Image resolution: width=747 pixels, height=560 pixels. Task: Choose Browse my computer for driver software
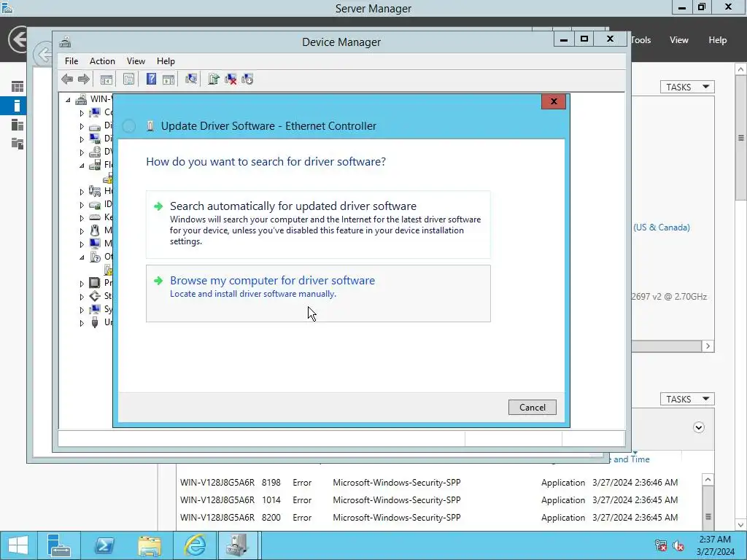pyautogui.click(x=318, y=293)
